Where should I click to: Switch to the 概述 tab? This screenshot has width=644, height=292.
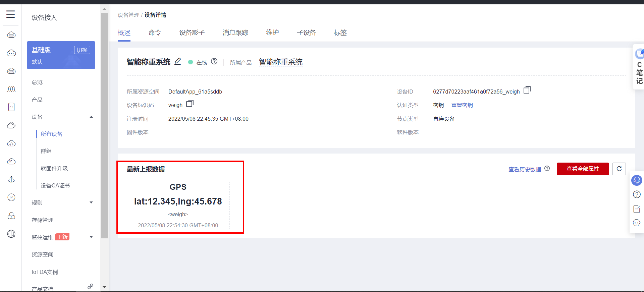pyautogui.click(x=124, y=33)
